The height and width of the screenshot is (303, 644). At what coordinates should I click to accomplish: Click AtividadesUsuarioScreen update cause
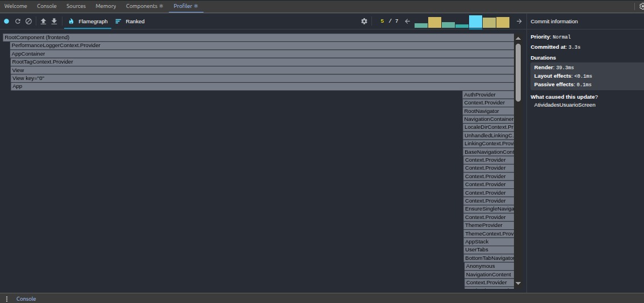pos(564,105)
